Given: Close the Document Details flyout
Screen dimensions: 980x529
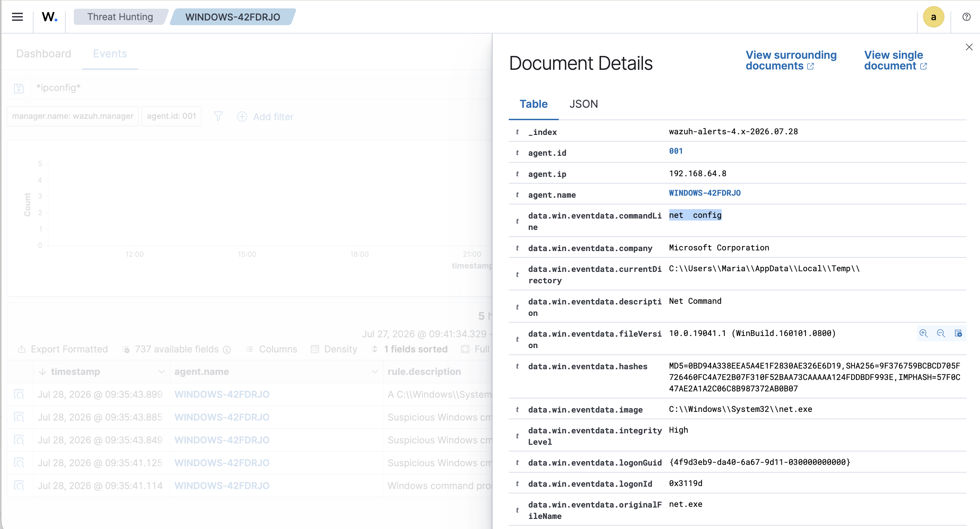Looking at the screenshot, I should pos(969,47).
